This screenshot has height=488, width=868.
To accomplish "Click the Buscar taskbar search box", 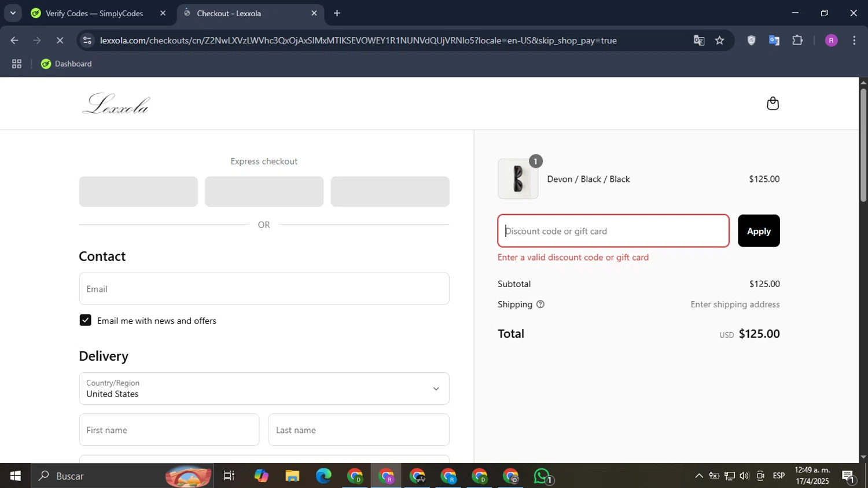I will [x=122, y=476].
